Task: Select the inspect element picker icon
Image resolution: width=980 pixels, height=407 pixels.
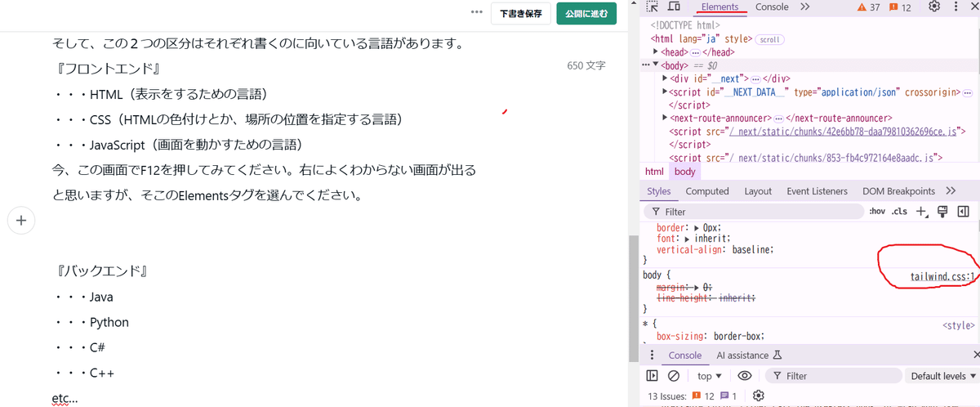Action: pyautogui.click(x=653, y=7)
